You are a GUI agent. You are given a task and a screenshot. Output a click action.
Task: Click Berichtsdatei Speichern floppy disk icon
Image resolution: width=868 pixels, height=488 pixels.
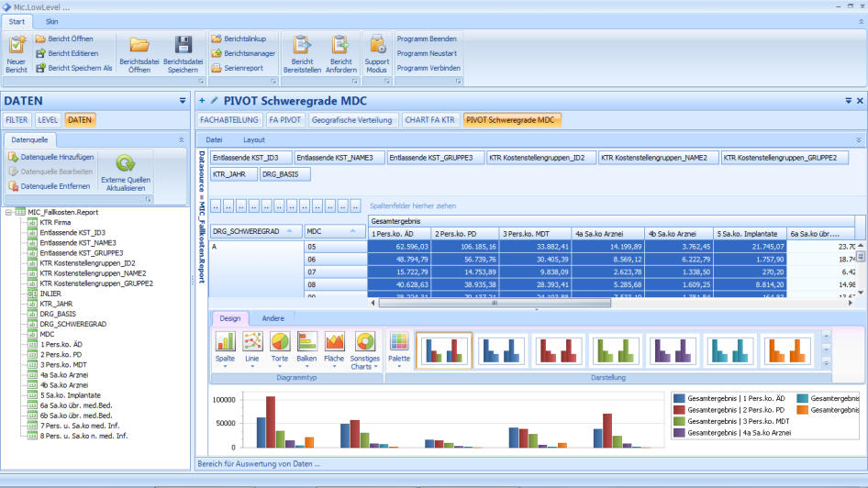184,45
